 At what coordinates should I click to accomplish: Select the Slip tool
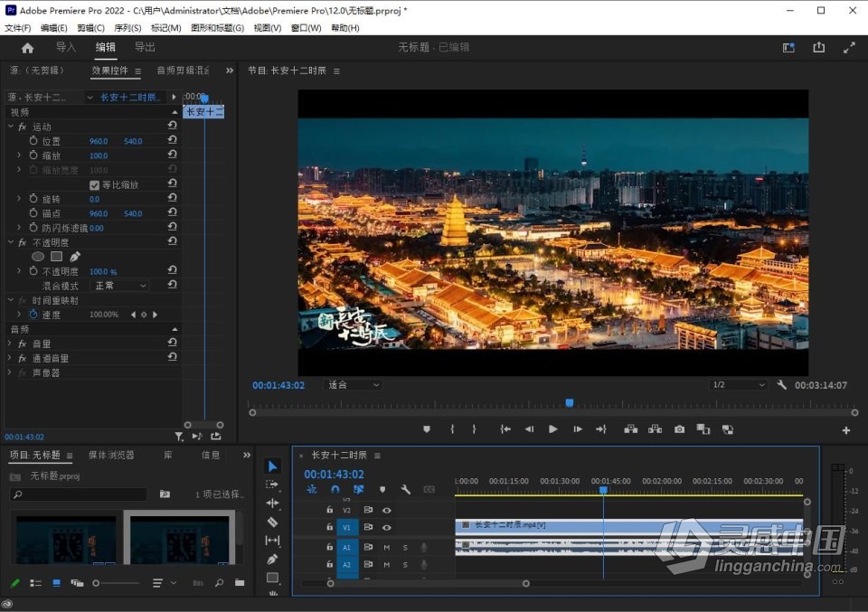point(272,541)
